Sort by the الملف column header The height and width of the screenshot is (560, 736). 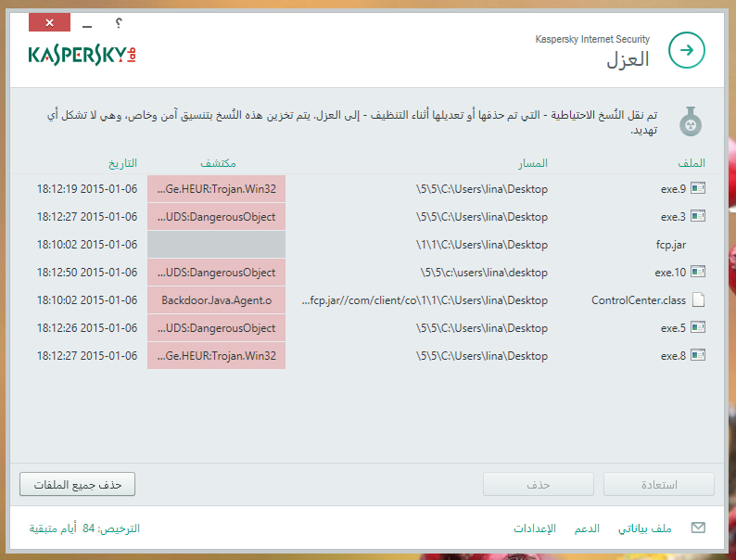(x=692, y=163)
